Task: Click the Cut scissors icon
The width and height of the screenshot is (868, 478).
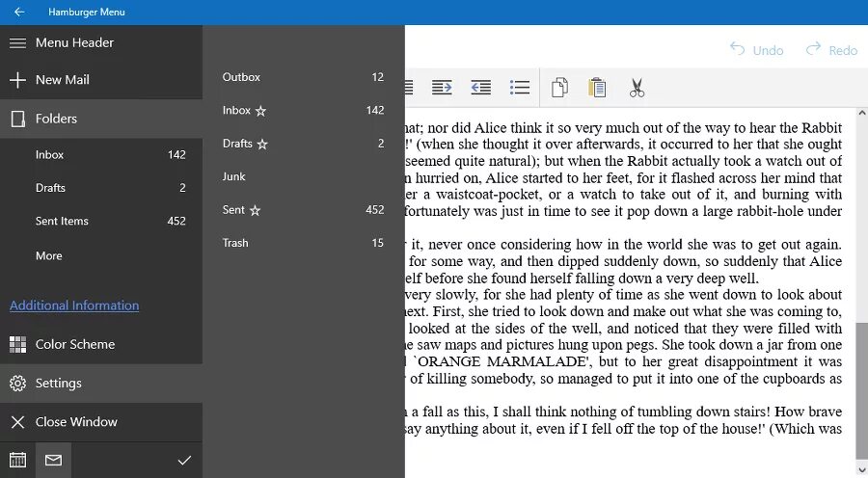Action: (x=637, y=88)
